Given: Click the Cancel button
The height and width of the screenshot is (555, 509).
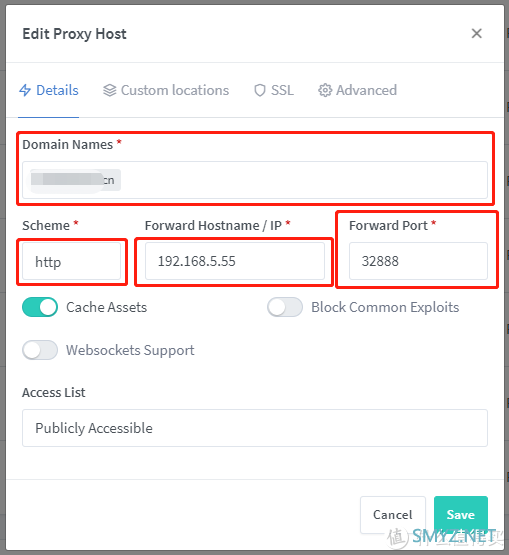Looking at the screenshot, I should pyautogui.click(x=393, y=515).
